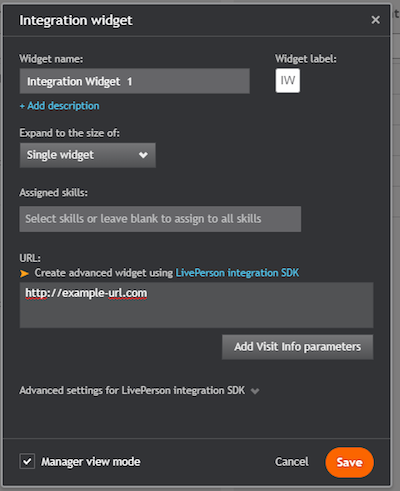Click inside the URL text area

196,305
